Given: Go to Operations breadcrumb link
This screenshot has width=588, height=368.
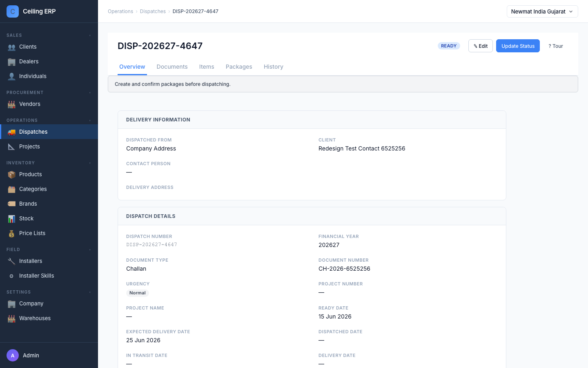Looking at the screenshot, I should 120,11.
